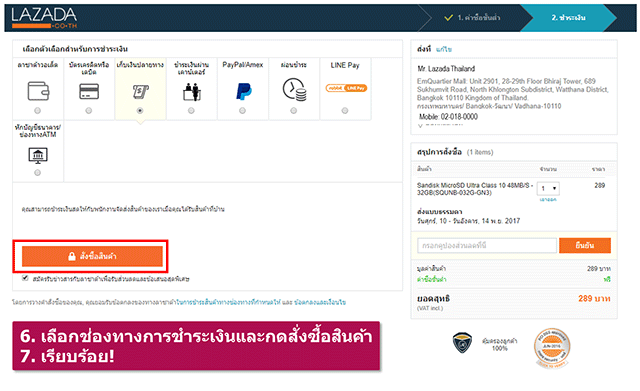
Task: Click the orange confirm coupon button
Action: [585, 246]
